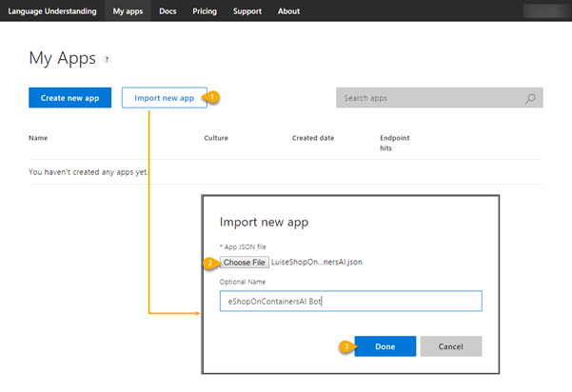Click the Create new app button
The image size is (572, 392).
70,98
